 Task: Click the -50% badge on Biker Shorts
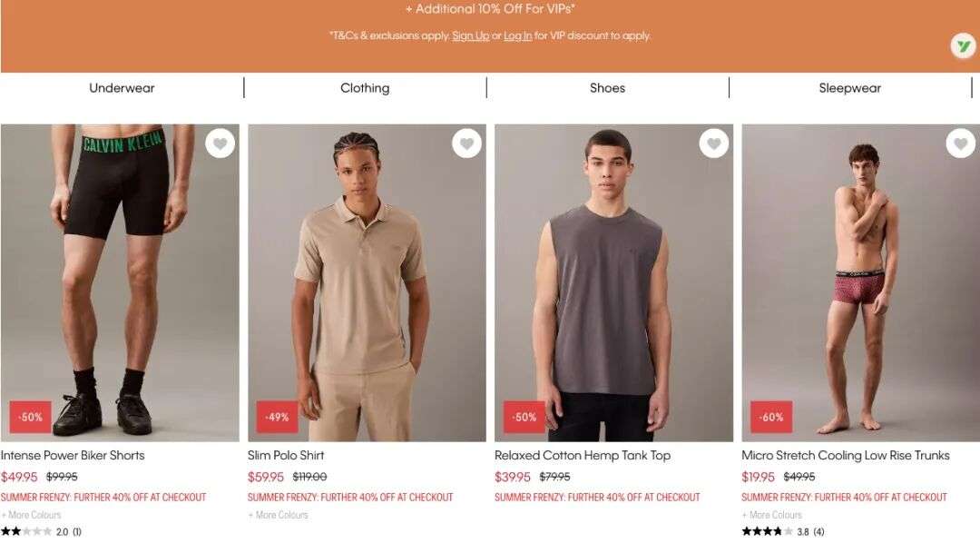30,417
